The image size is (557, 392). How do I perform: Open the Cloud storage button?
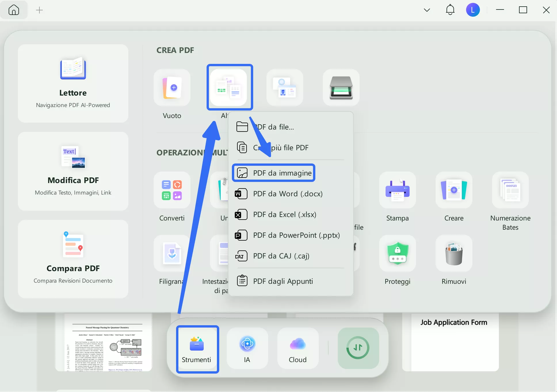click(298, 348)
